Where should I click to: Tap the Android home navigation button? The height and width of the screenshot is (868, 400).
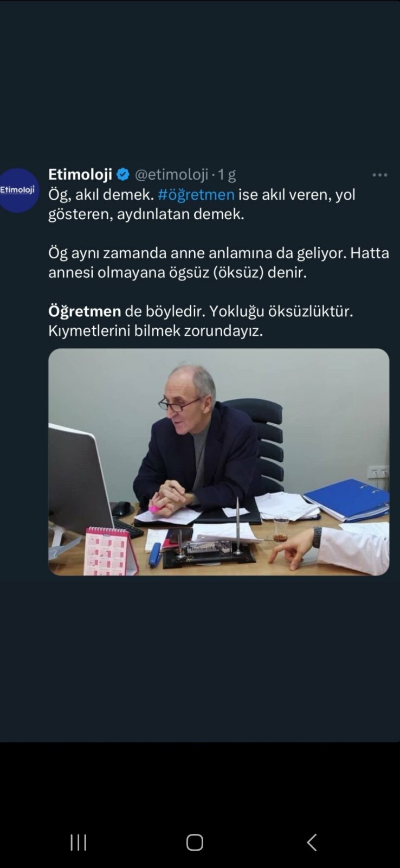coord(195,842)
